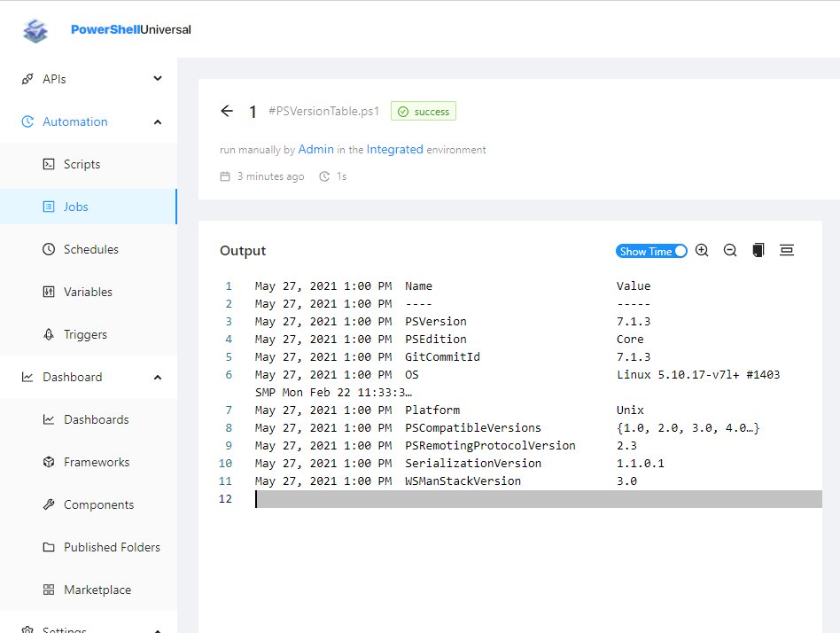This screenshot has width=840, height=633.
Task: Click the Frameworks cube icon
Action: tap(49, 462)
